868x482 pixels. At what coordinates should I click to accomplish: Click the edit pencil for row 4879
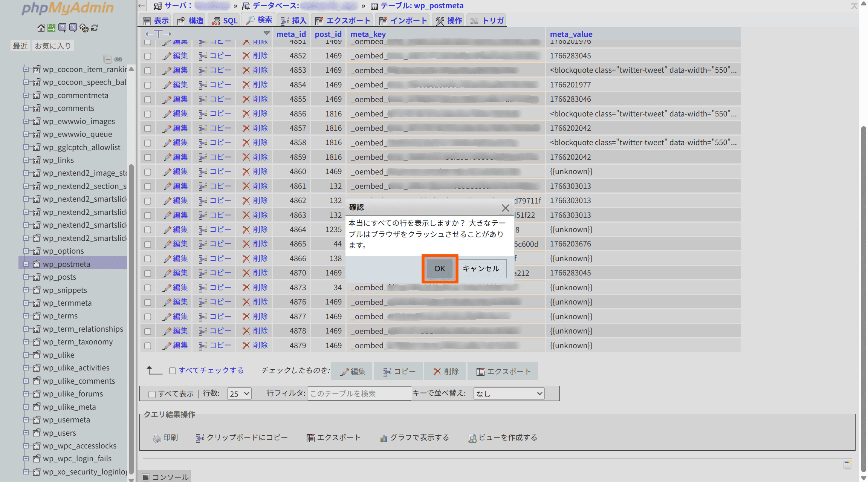[x=167, y=345]
